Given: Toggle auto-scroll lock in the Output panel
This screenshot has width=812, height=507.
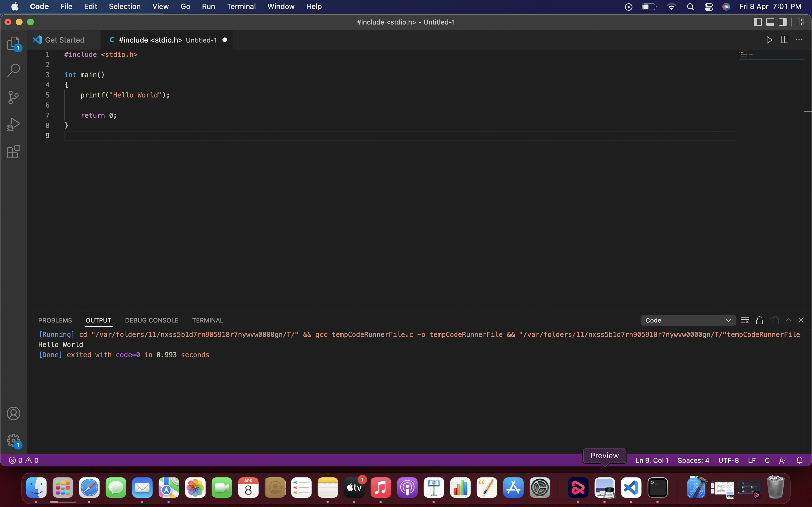Looking at the screenshot, I should tap(760, 320).
